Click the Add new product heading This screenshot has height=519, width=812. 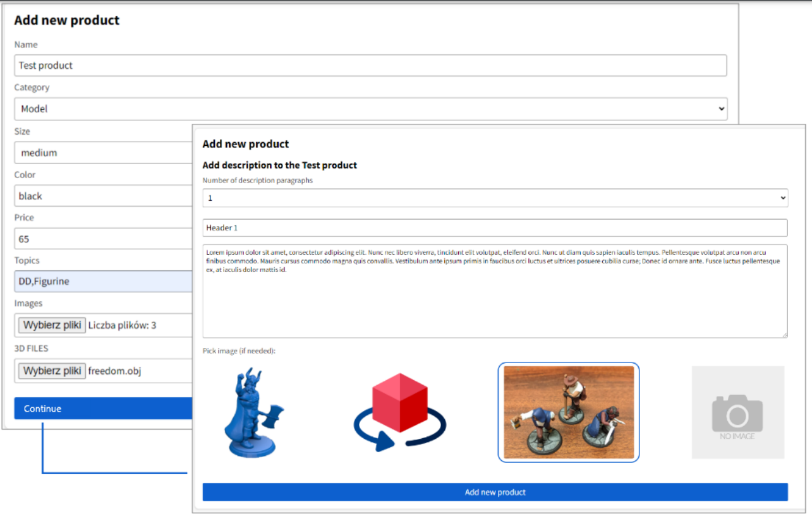coord(67,20)
